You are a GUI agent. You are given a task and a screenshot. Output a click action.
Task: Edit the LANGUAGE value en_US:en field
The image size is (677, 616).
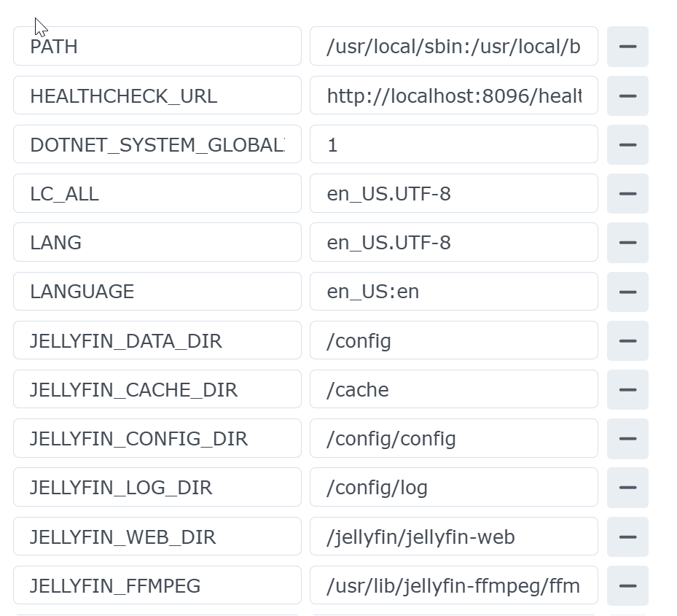[x=453, y=292]
